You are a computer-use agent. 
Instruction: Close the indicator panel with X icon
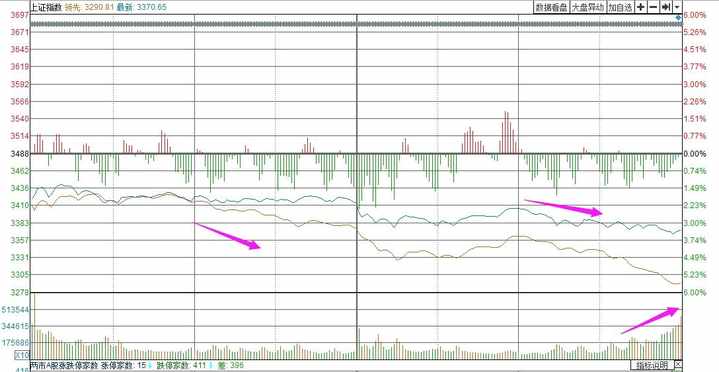(x=678, y=365)
